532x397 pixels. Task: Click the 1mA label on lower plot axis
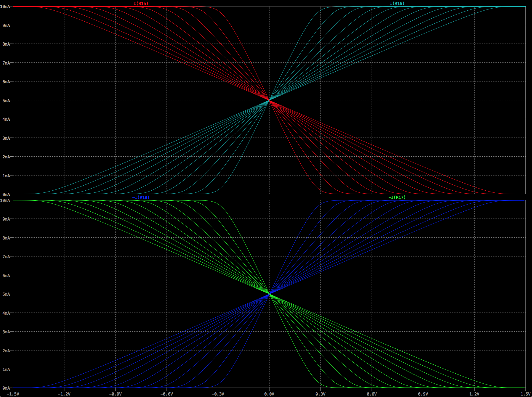[x=6, y=369]
